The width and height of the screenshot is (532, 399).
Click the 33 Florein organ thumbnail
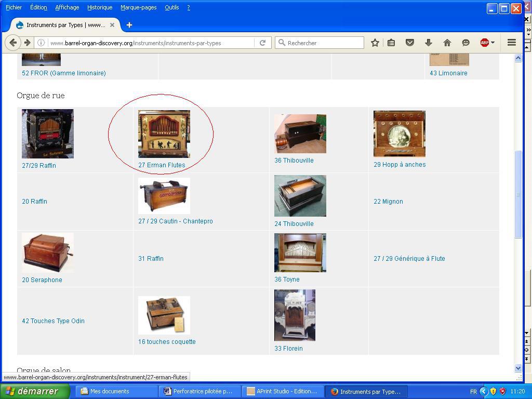(x=295, y=315)
